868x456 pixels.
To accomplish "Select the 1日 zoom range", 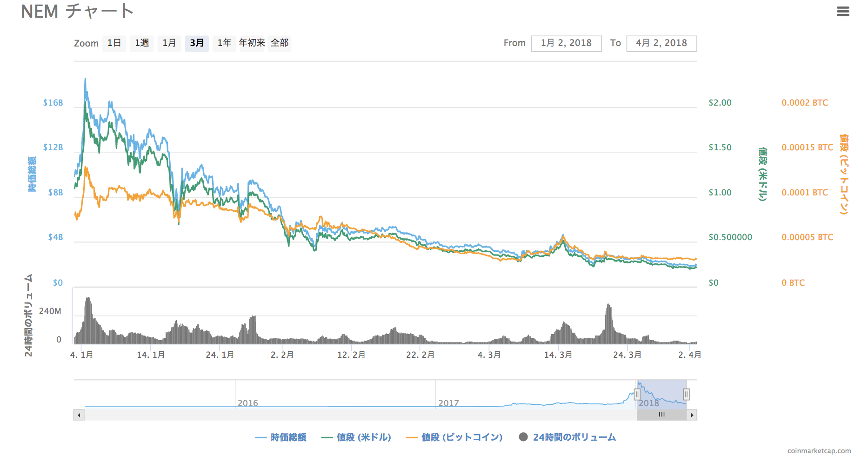I will [x=114, y=43].
